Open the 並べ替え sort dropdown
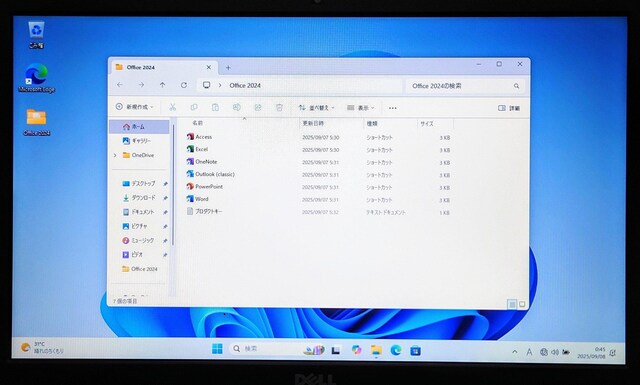640x385 pixels. [x=316, y=108]
